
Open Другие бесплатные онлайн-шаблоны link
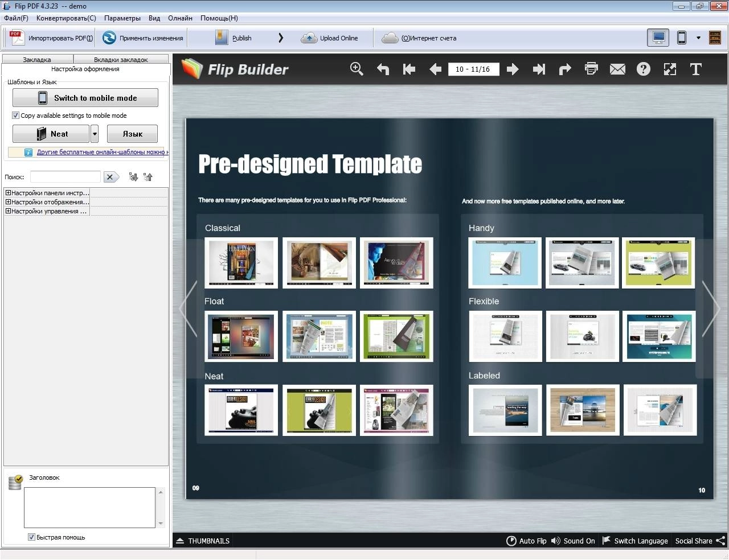(x=102, y=152)
